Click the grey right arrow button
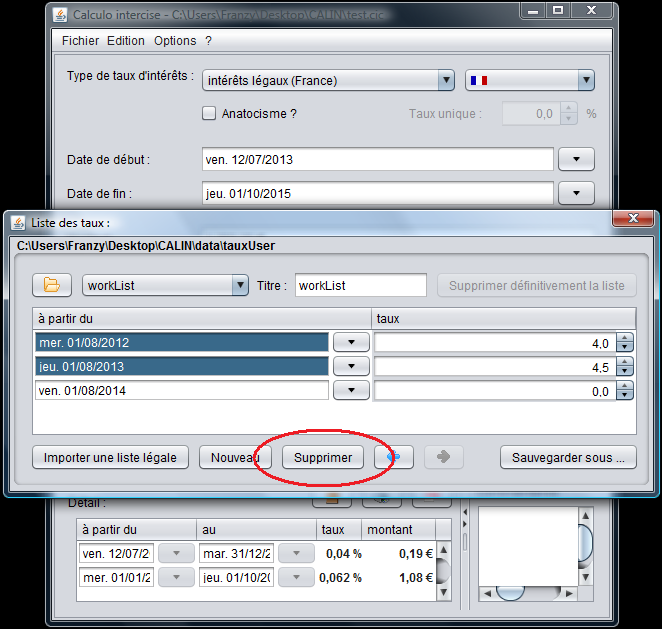This screenshot has height=630, width=662. coord(443,457)
